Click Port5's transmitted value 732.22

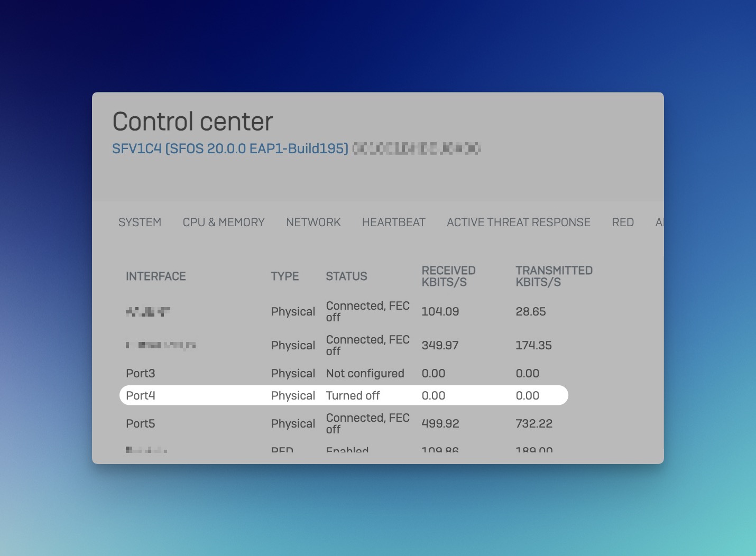pos(533,424)
